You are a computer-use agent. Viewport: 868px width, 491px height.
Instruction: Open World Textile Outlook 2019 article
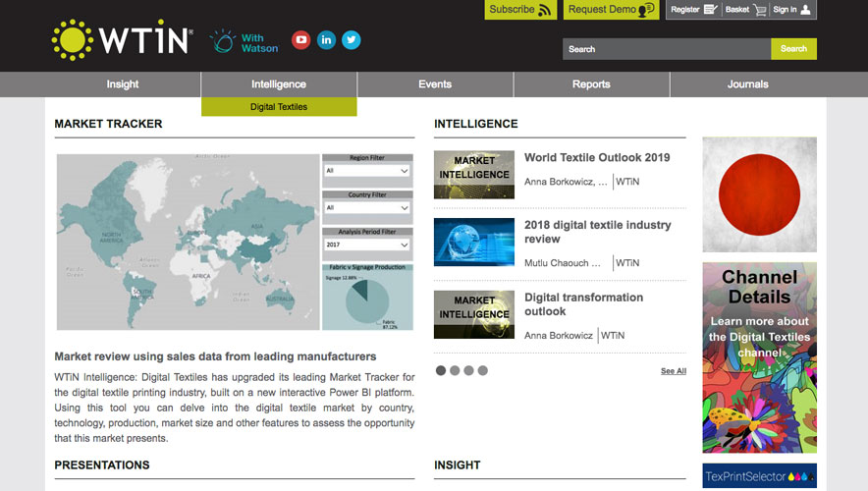(x=597, y=158)
